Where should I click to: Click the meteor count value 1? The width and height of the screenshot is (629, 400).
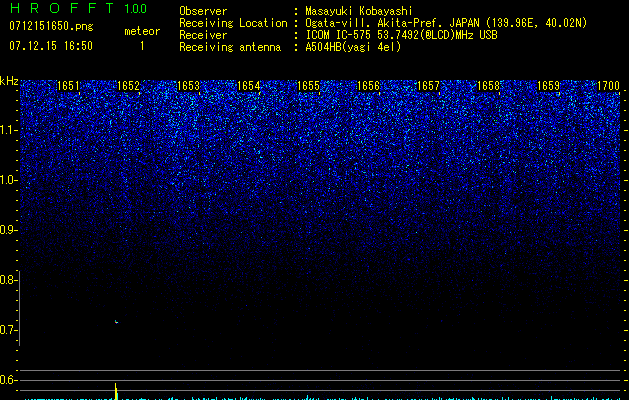click(x=142, y=46)
